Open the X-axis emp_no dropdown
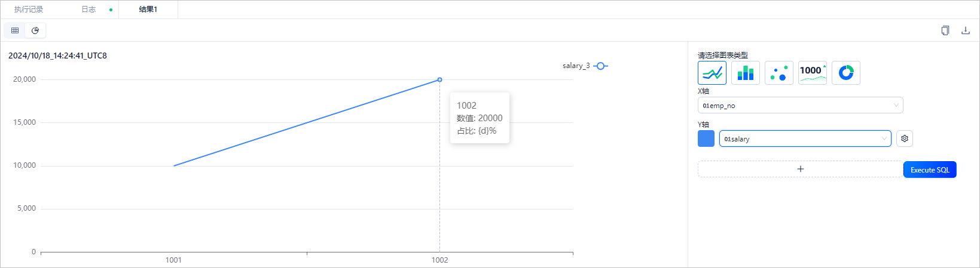This screenshot has height=268, width=980. [800, 106]
